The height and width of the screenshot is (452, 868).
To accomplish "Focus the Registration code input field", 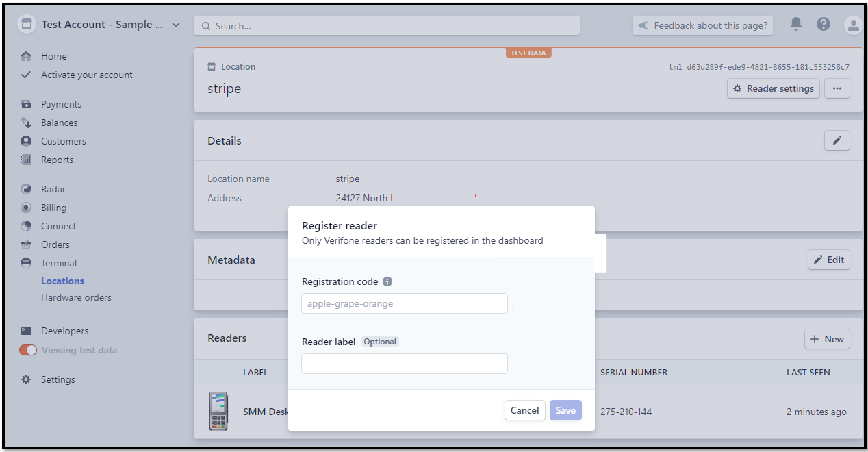I will [405, 303].
